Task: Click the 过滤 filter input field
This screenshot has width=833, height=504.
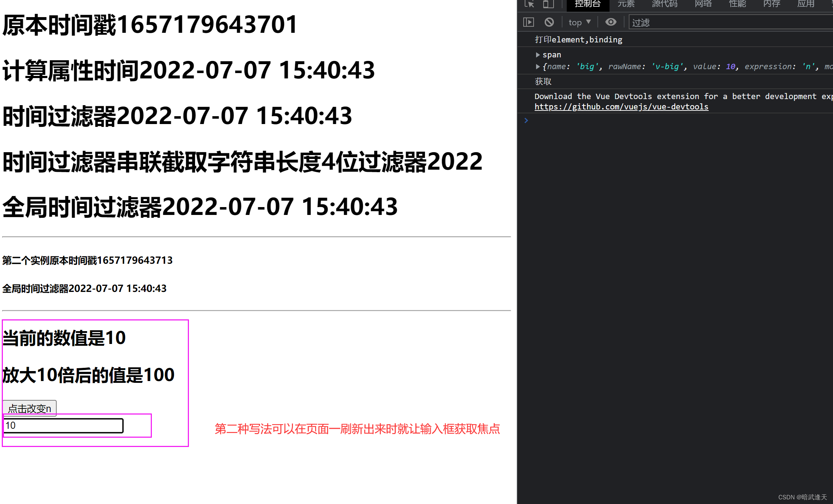Action: coord(714,22)
